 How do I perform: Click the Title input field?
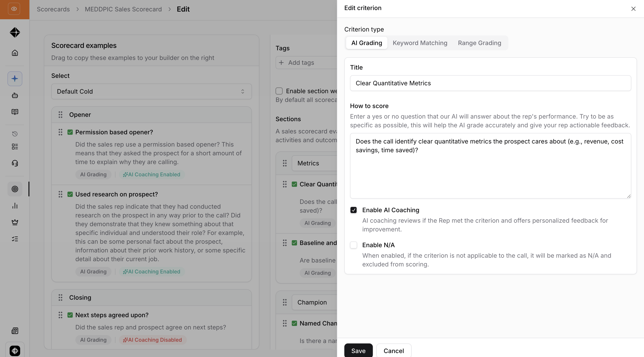[490, 83]
